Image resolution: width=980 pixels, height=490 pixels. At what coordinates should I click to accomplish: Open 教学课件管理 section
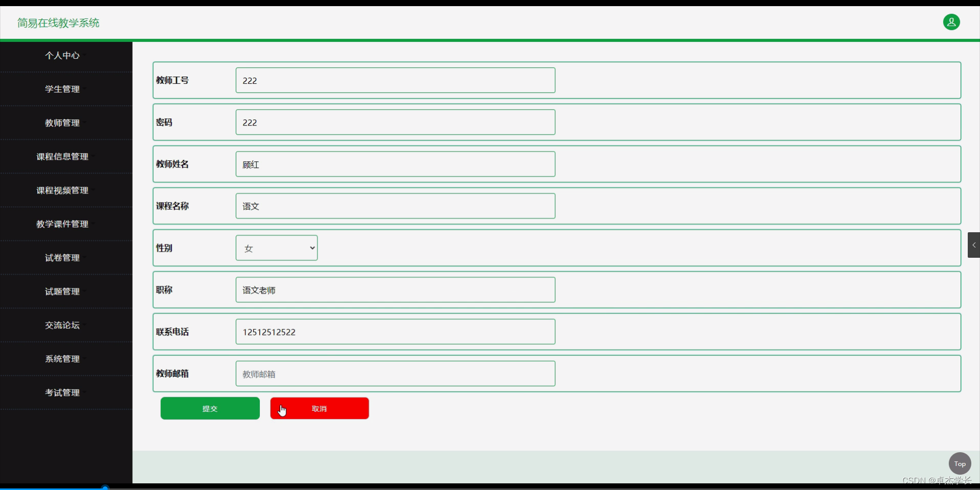(x=62, y=224)
